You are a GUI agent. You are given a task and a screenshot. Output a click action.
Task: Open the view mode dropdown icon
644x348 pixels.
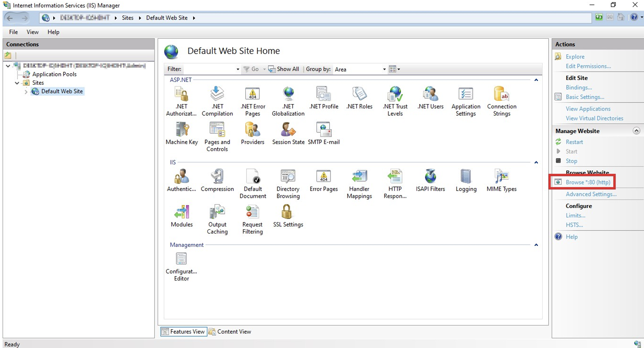[395, 69]
